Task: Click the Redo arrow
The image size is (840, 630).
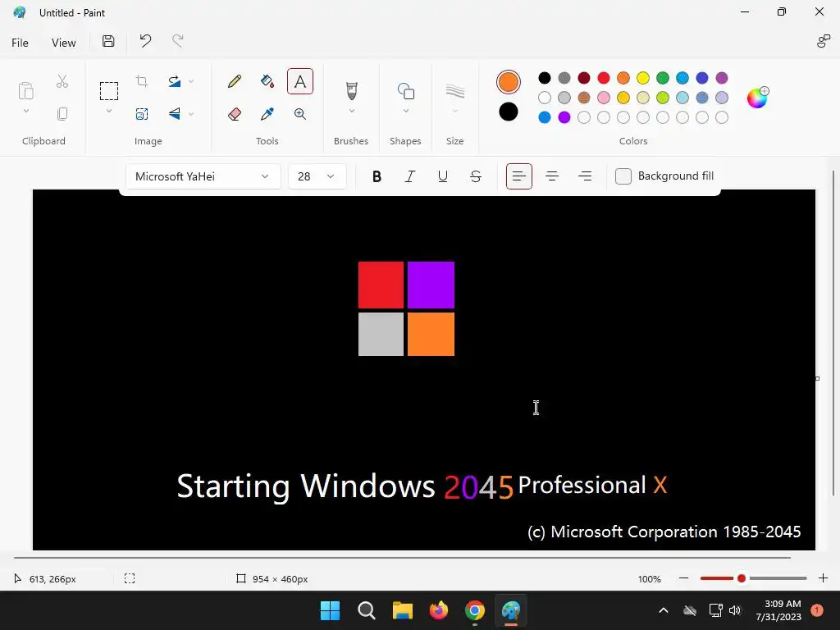Action: coord(178,41)
